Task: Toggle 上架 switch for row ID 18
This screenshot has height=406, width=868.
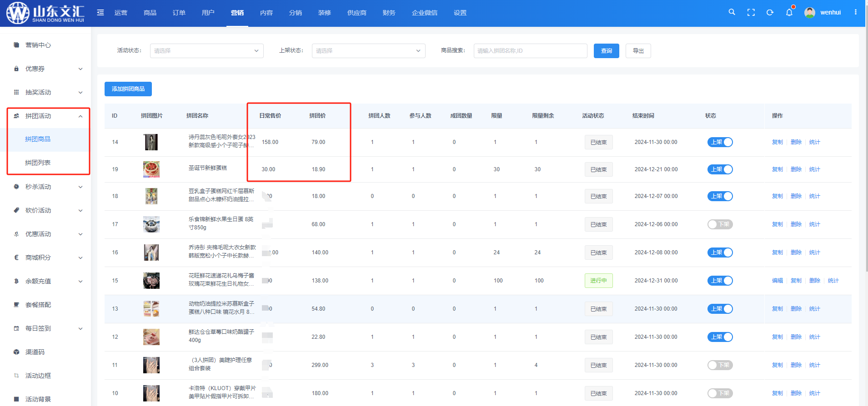Action: (x=720, y=196)
